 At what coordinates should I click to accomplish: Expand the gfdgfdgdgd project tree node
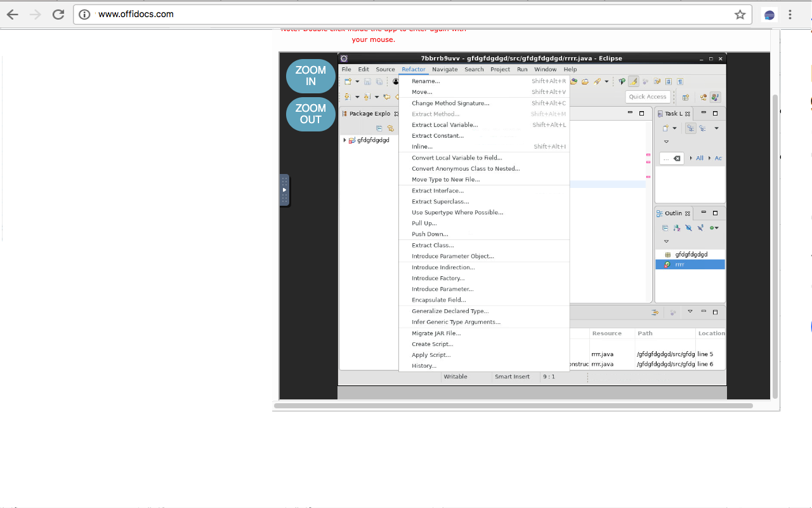click(344, 140)
